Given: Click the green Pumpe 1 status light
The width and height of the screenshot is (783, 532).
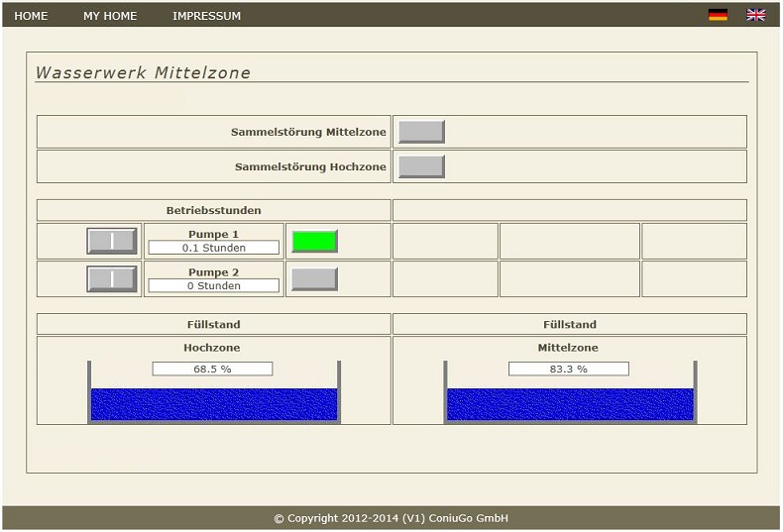Looking at the screenshot, I should point(314,241).
